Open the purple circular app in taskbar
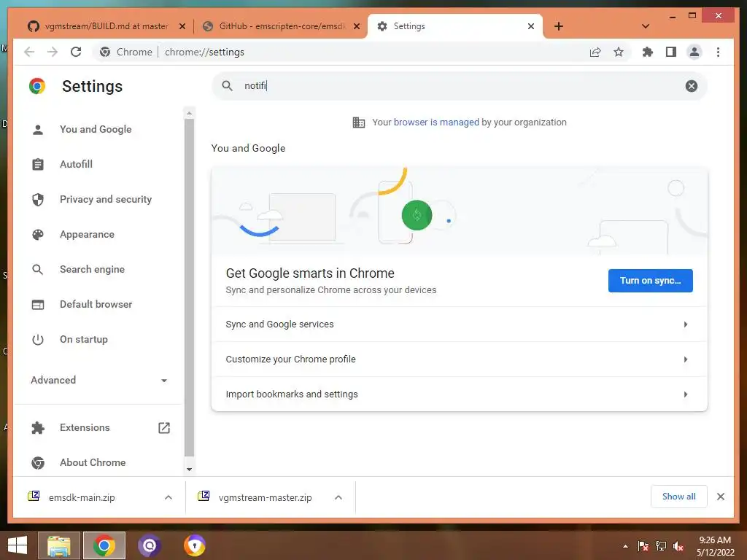Image resolution: width=747 pixels, height=560 pixels. coord(149,545)
